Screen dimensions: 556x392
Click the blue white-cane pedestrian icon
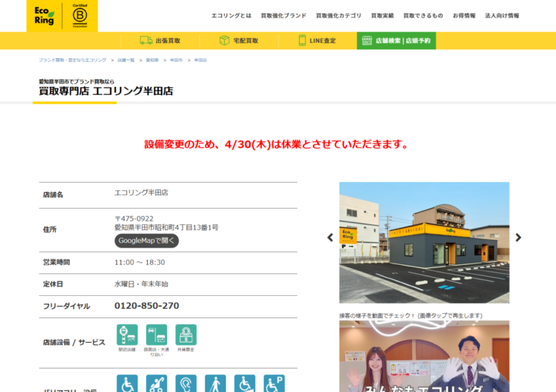[x=215, y=384]
